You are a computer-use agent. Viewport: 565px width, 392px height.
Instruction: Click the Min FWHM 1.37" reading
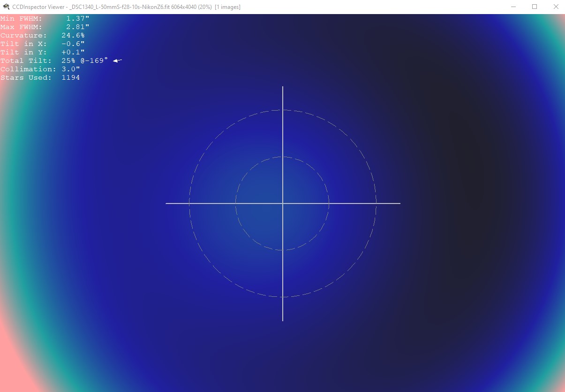pos(45,18)
